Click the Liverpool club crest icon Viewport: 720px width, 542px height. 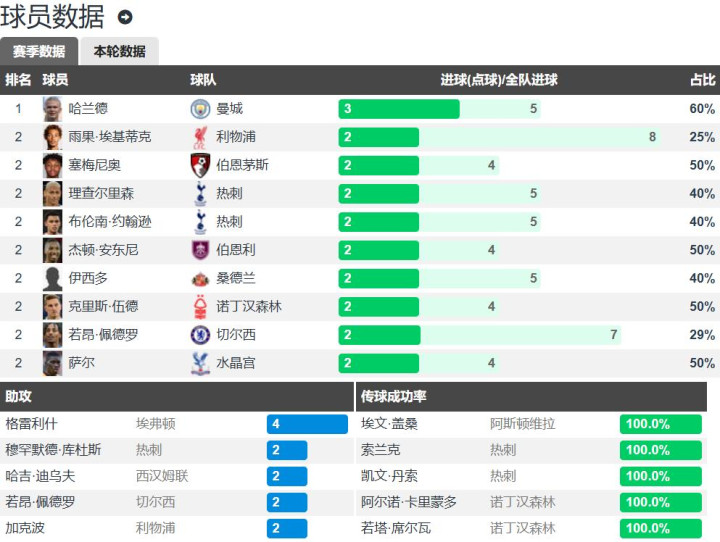pyautogui.click(x=199, y=137)
